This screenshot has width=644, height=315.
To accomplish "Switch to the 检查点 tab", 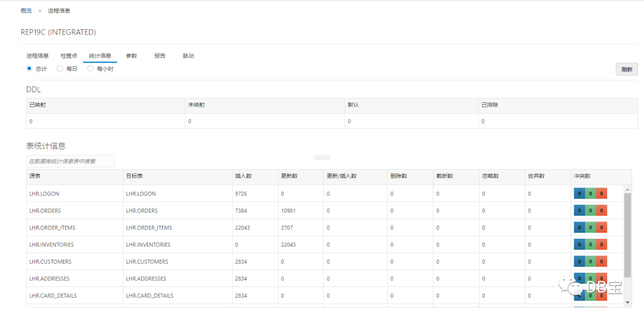I will pos(69,56).
